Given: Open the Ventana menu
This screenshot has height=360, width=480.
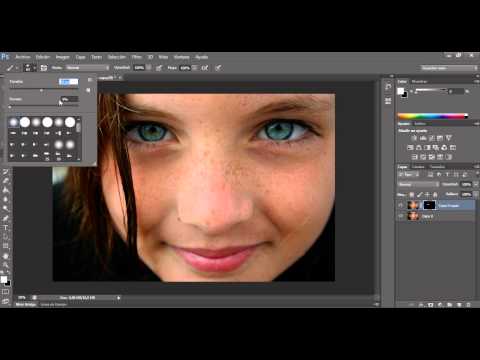Looking at the screenshot, I should pos(181,57).
